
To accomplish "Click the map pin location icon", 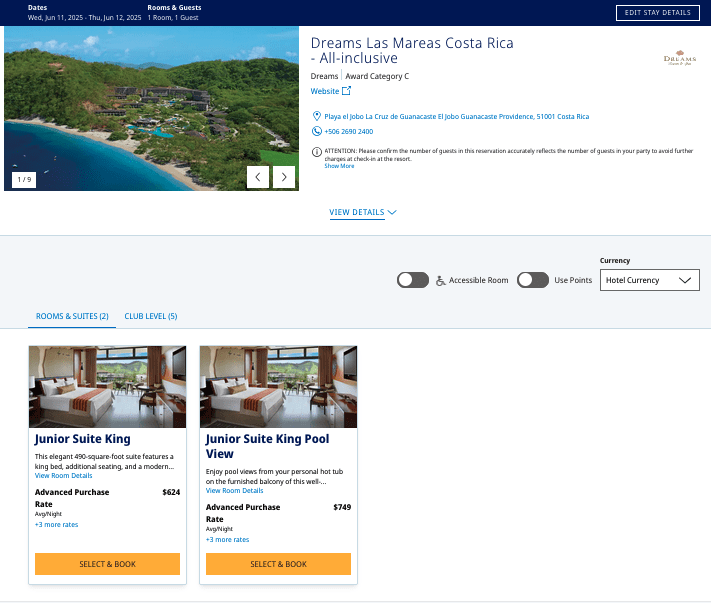I will pyautogui.click(x=317, y=116).
